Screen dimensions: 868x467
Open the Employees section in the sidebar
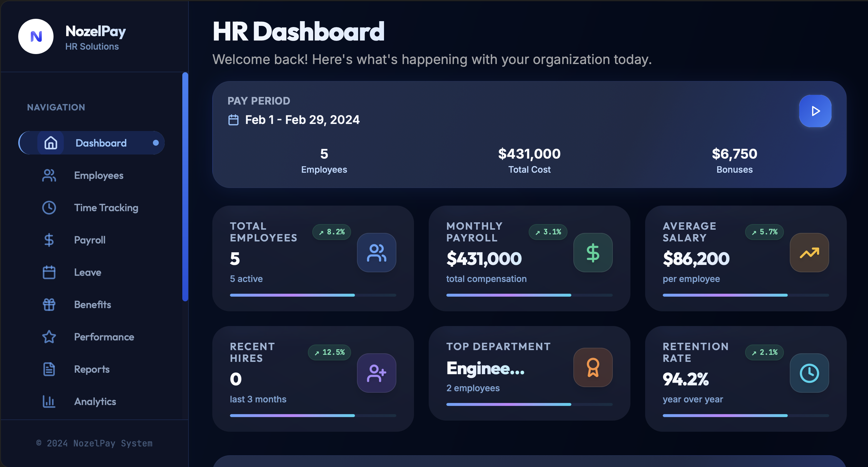coord(99,175)
